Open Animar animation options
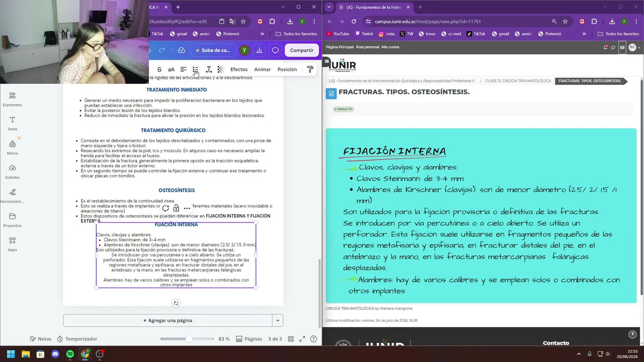Screen dimensions: 644x362 (x=262, y=69)
